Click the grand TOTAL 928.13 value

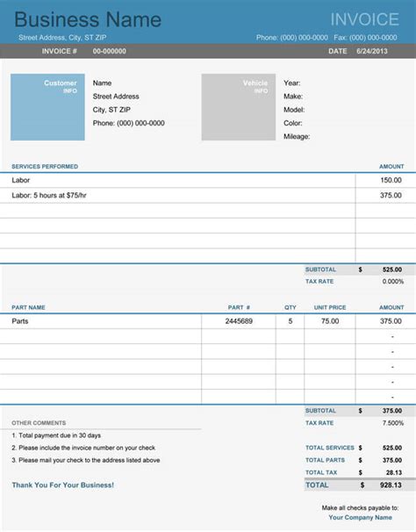pyautogui.click(x=391, y=485)
